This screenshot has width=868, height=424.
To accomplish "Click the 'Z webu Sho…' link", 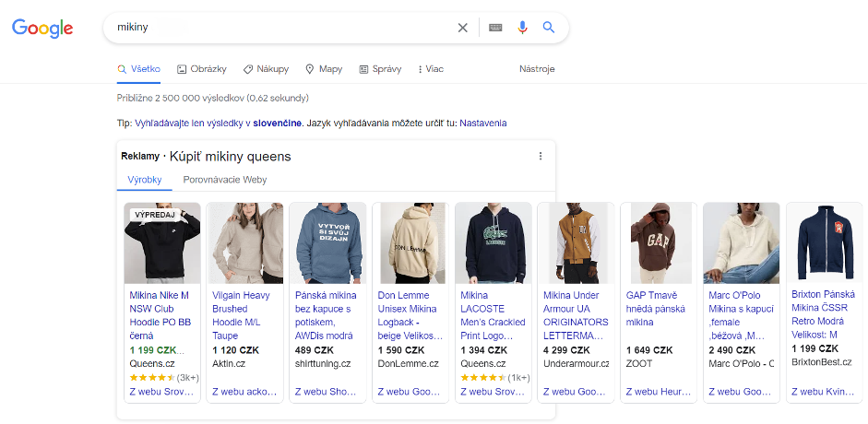I will click(327, 392).
